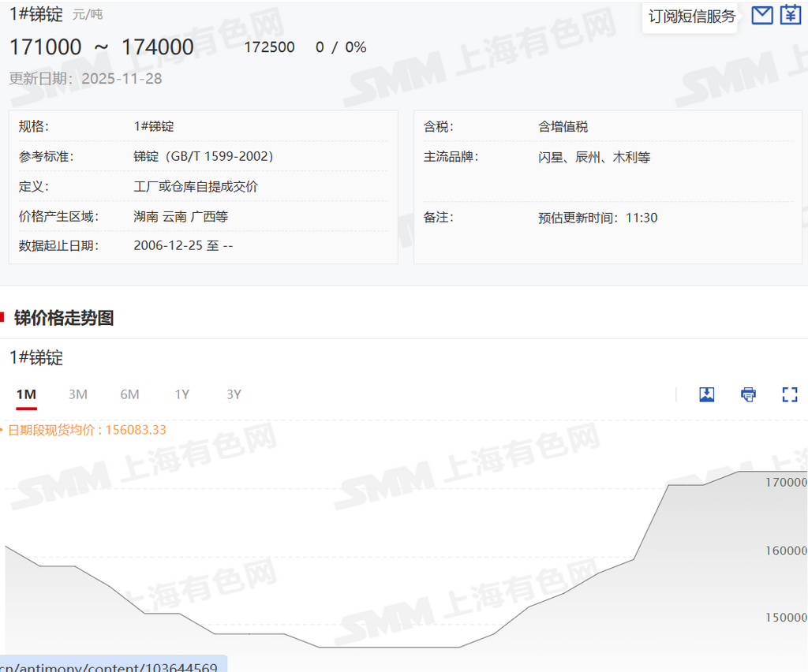Screen dimensions: 808x672
Task: Print the price trend chart
Action: (748, 394)
